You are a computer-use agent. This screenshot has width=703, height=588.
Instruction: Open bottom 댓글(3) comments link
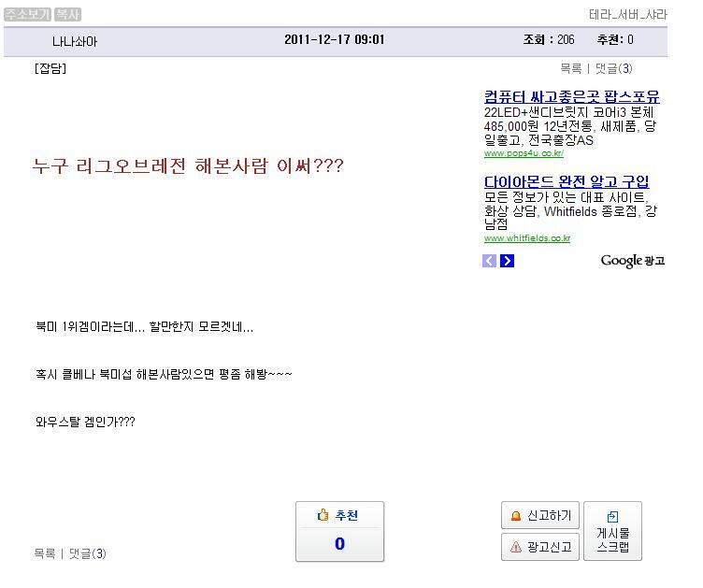(x=87, y=553)
